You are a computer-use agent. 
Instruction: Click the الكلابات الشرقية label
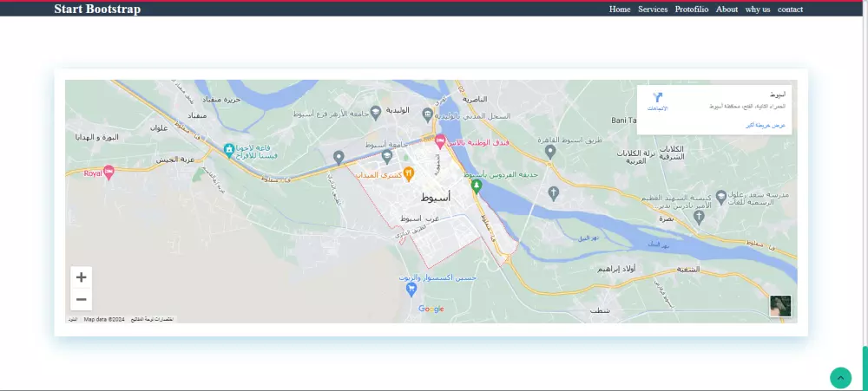(x=672, y=153)
